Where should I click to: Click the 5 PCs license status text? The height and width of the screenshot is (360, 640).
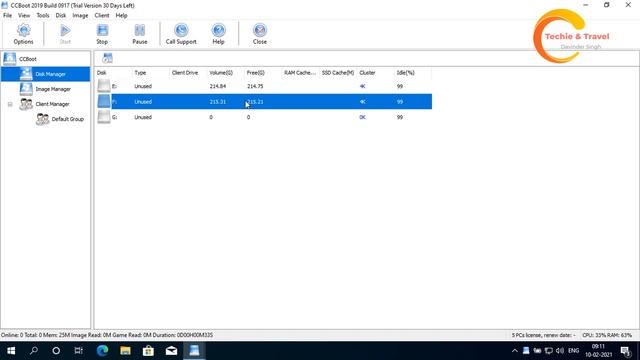(543, 335)
